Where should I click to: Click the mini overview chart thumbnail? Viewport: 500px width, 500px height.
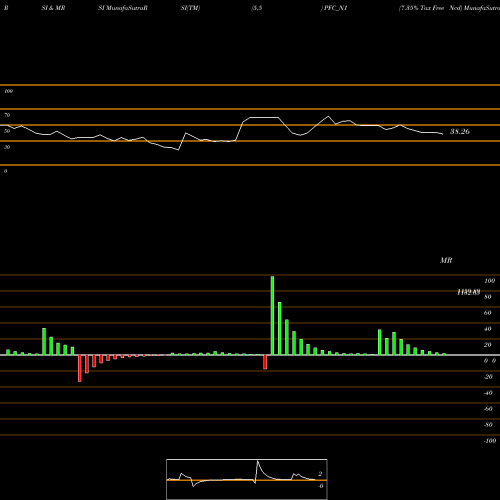pyautogui.click(x=247, y=479)
